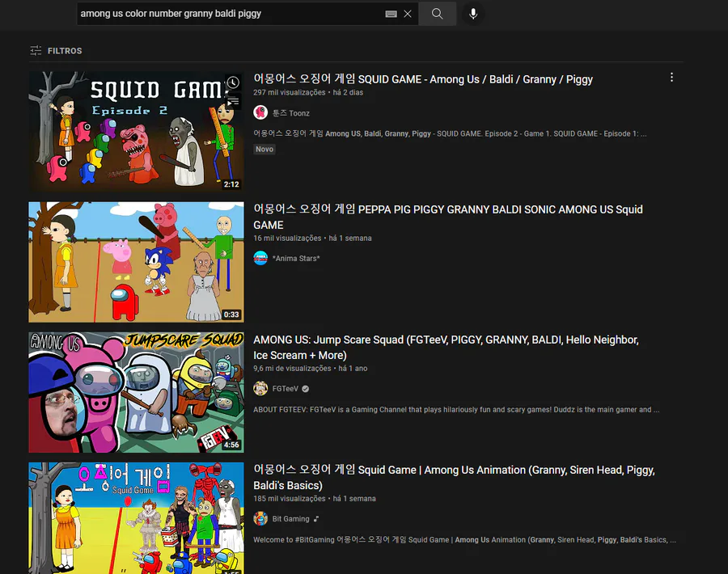Open the three-dot menu for first video
Screen dimensions: 728x574
(671, 78)
